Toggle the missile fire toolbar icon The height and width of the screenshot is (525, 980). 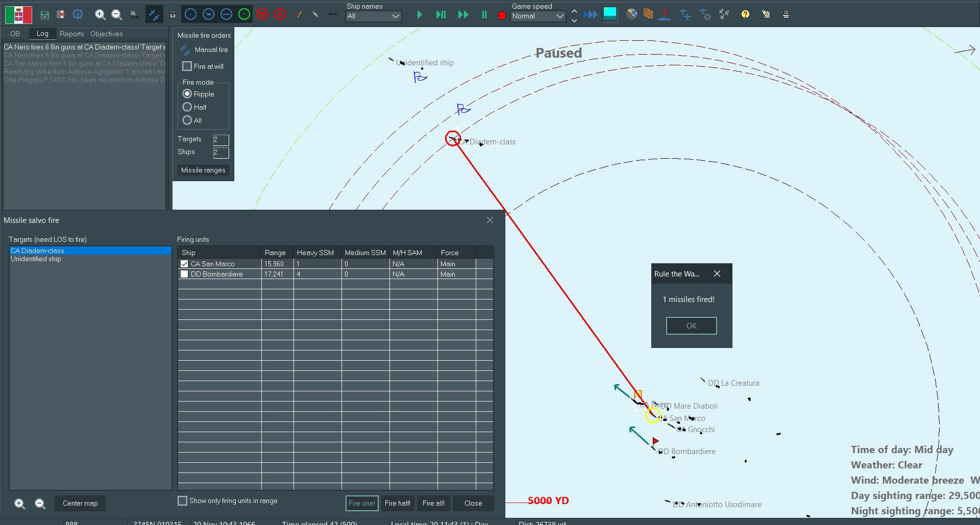[x=154, y=14]
